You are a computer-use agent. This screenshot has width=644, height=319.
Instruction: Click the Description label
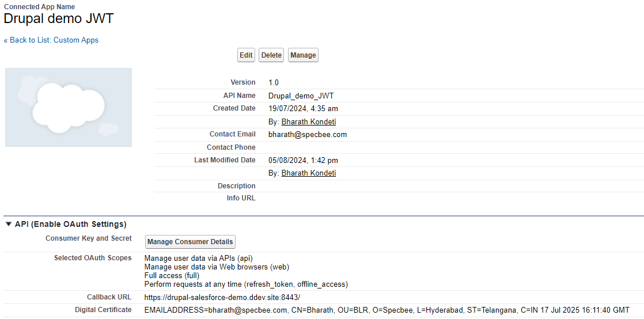point(237,186)
